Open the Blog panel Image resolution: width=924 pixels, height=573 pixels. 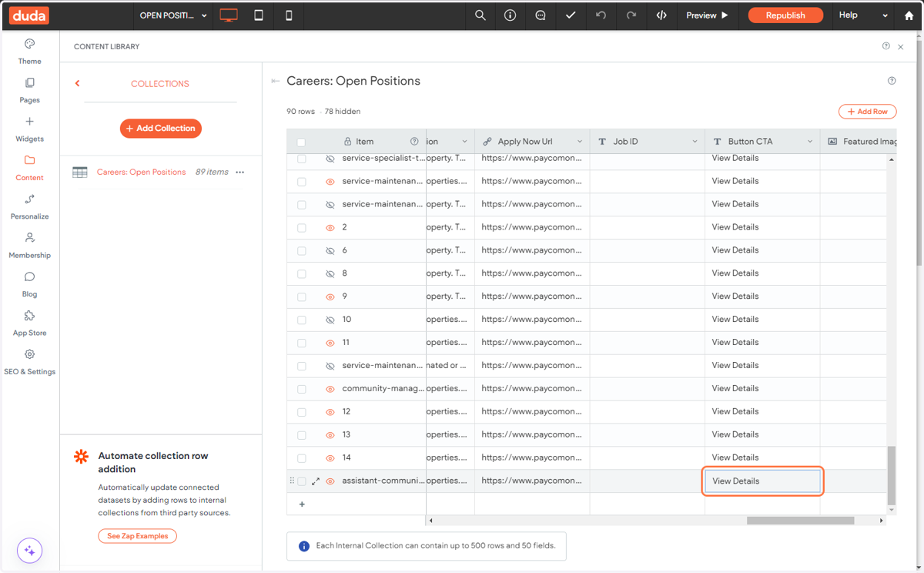point(29,284)
